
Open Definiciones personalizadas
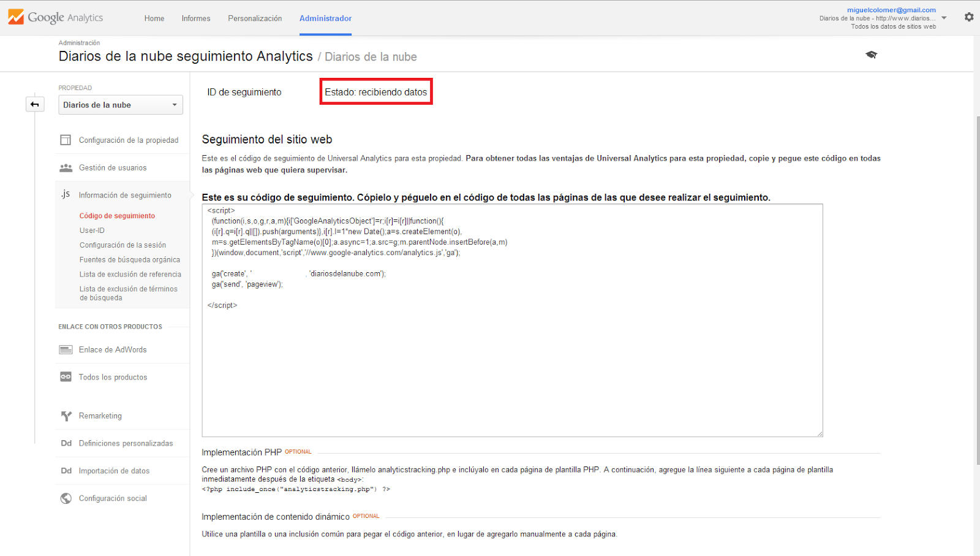126,444
